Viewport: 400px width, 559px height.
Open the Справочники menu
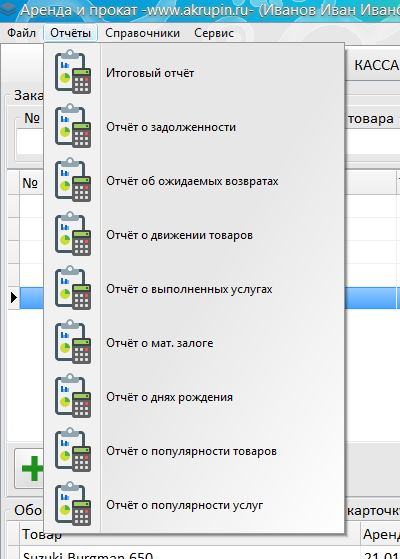(142, 33)
